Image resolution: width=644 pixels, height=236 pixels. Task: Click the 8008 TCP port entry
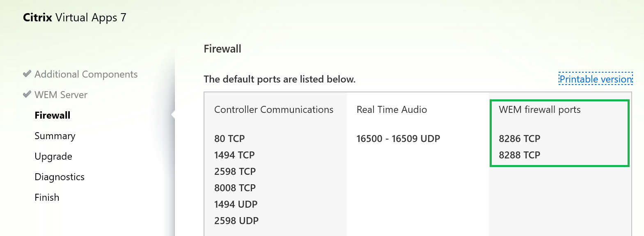(x=235, y=188)
